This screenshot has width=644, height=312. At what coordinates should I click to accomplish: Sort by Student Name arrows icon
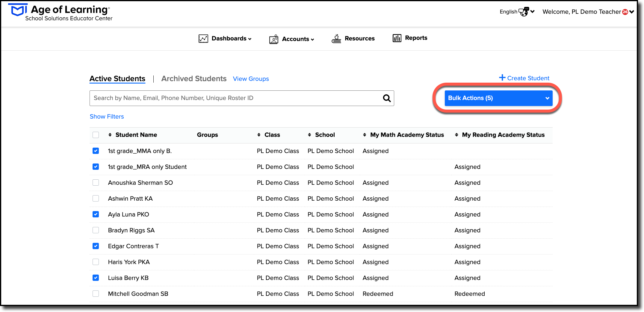click(110, 135)
